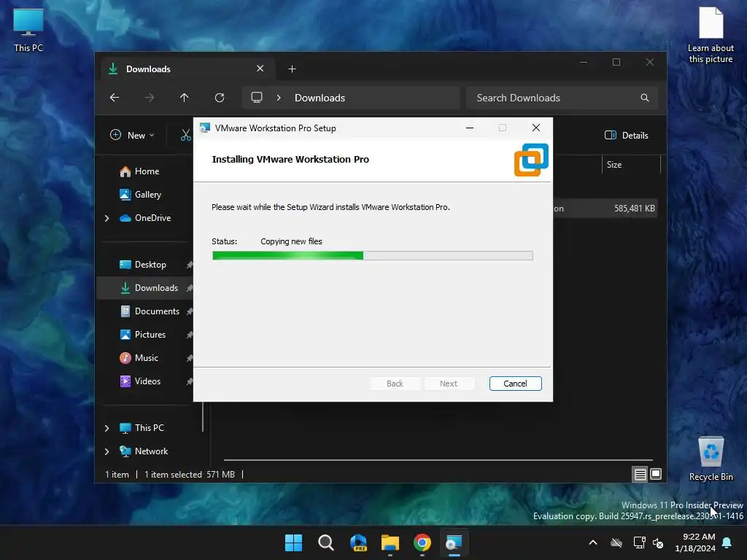Open the clock and date panel
The image size is (747, 560).
[695, 542]
